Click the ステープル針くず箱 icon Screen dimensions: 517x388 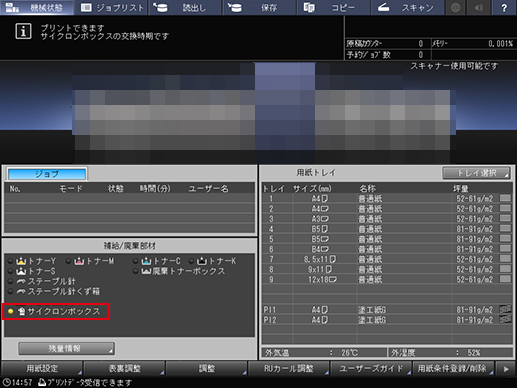click(x=21, y=291)
